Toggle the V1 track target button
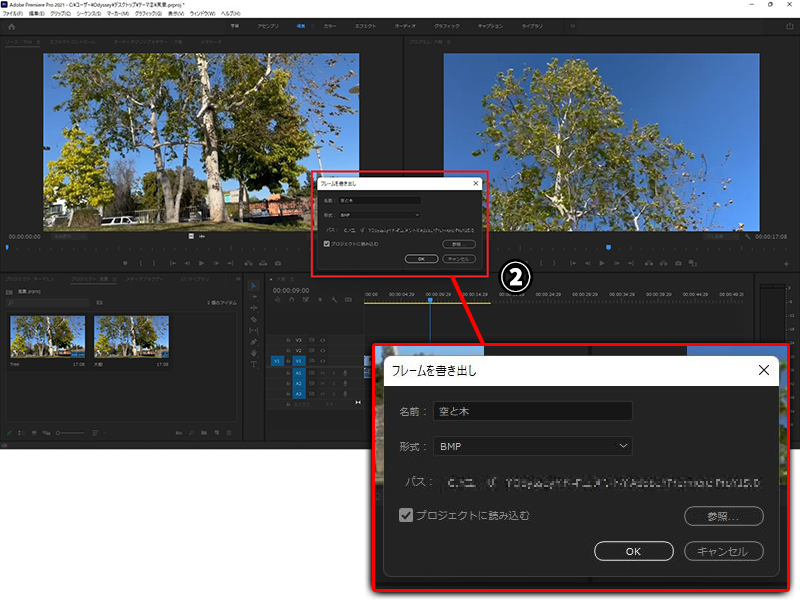Viewport: 800px width, 600px height. coord(298,361)
